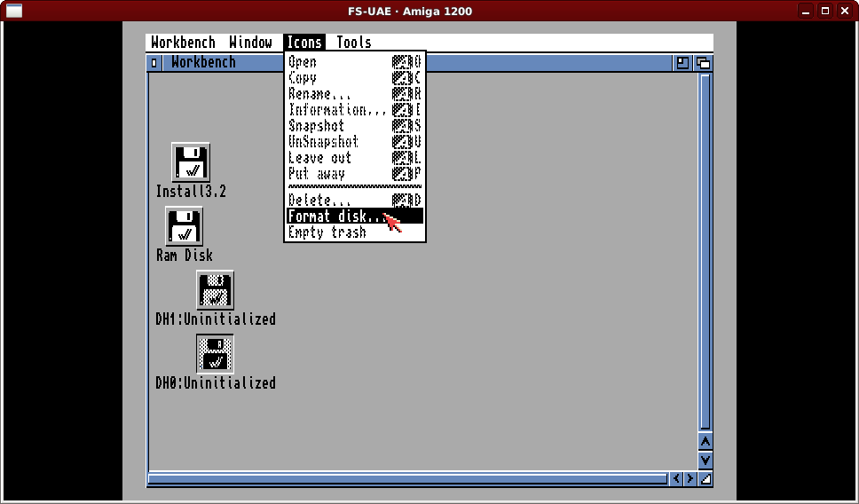Choose Copy in the Icons menu
Viewport: 859px width, 504px height.
(355, 78)
